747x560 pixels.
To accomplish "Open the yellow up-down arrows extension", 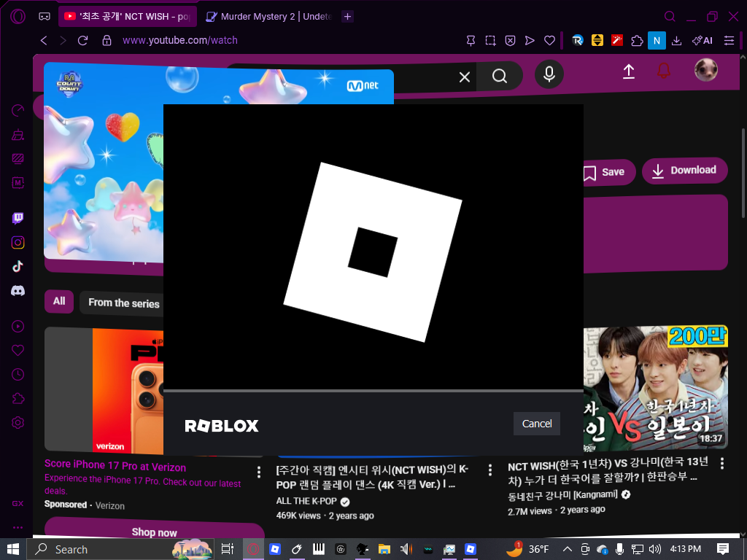I will [x=597, y=41].
